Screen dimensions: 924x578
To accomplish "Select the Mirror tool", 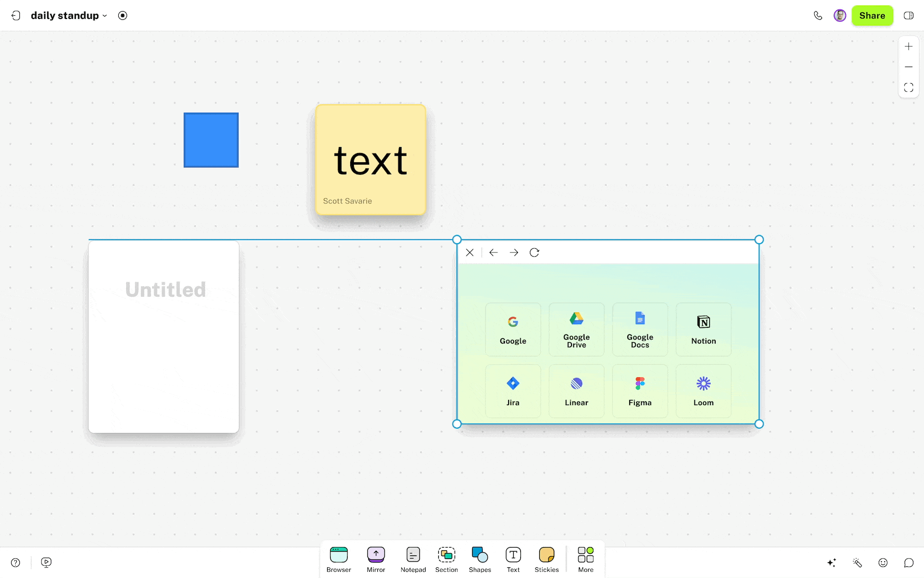I will pos(376,559).
